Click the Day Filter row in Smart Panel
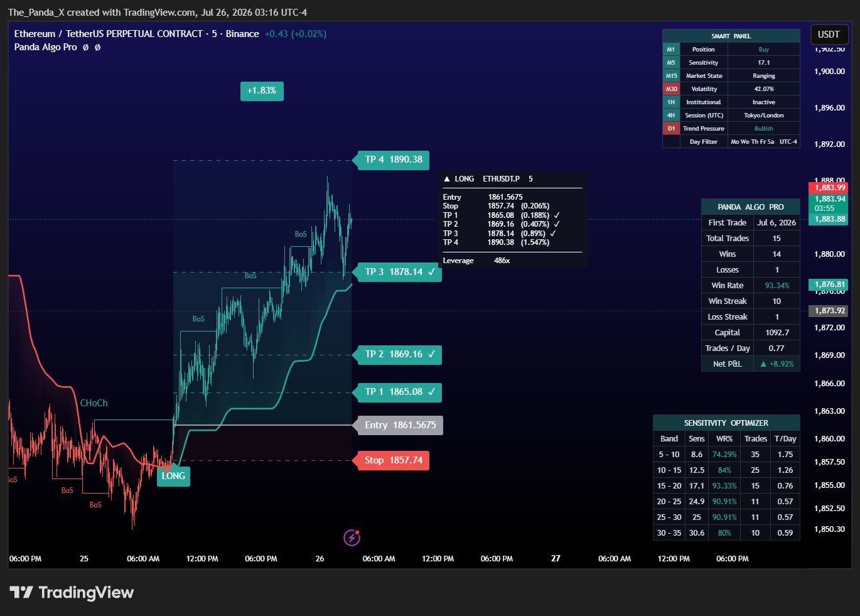Viewport: 860px width, 616px height. [731, 141]
